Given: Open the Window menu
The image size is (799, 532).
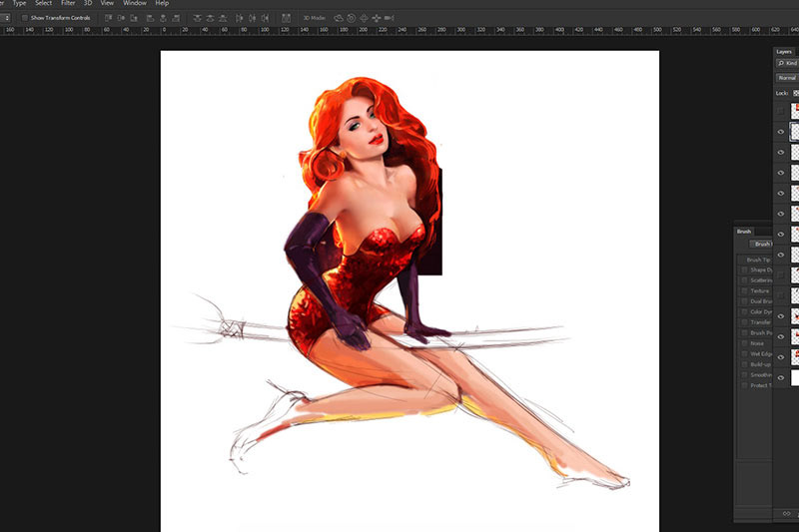Looking at the screenshot, I should click(x=135, y=3).
